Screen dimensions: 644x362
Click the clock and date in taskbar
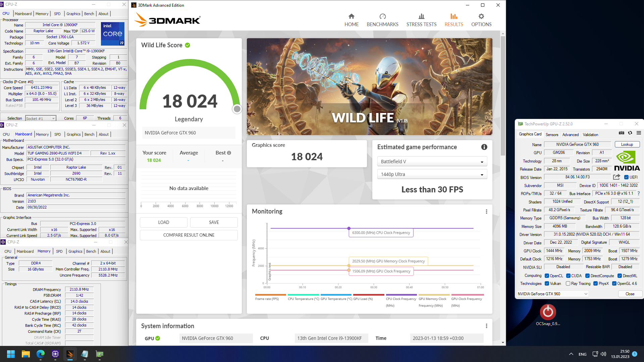click(x=620, y=354)
